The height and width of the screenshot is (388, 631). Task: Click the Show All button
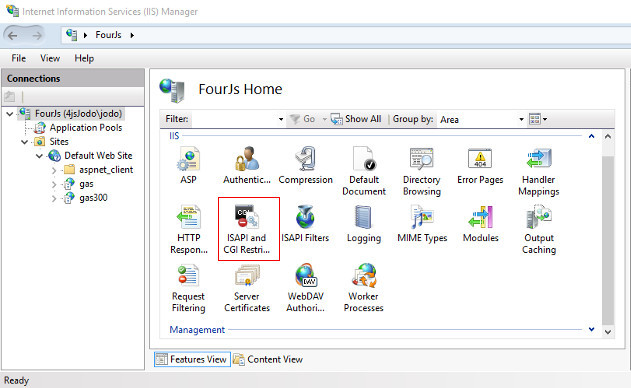click(356, 119)
